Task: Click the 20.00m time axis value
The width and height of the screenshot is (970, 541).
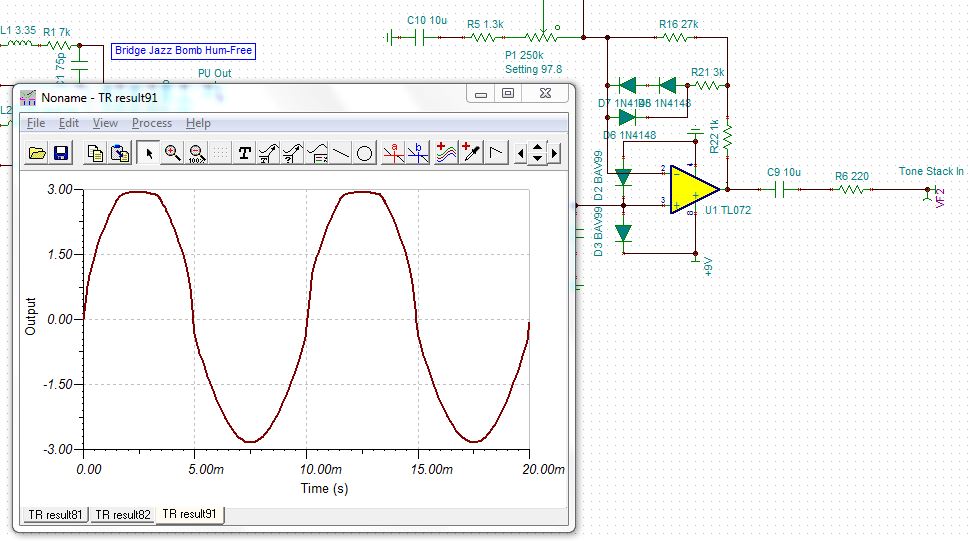Action: 543,469
